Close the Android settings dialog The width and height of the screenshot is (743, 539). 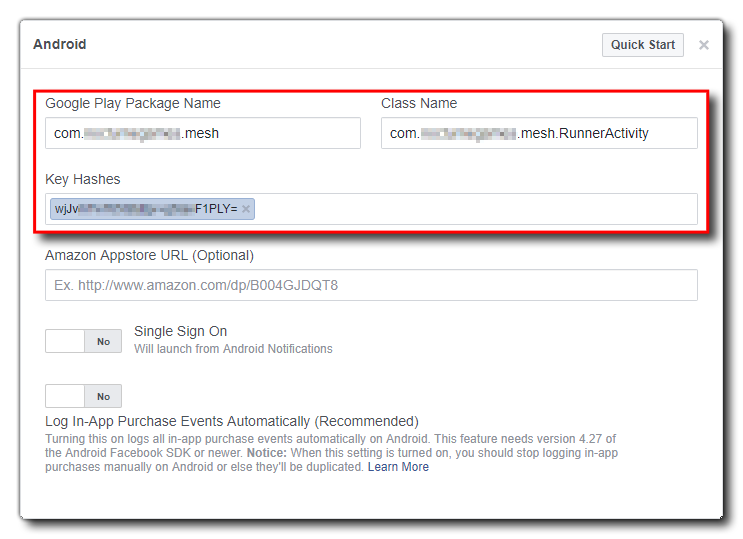pyautogui.click(x=703, y=45)
